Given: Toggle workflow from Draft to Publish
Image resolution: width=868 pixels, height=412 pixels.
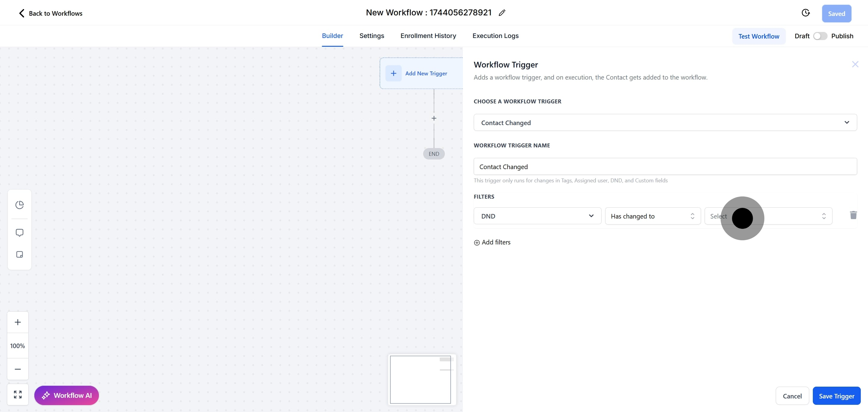Looking at the screenshot, I should click(820, 36).
